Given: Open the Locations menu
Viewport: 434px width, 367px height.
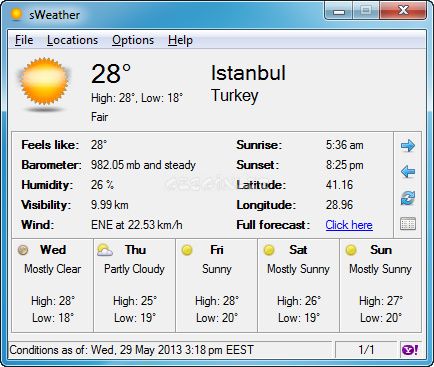Looking at the screenshot, I should pos(72,40).
